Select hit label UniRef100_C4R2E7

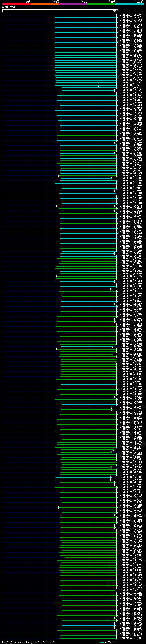point(131,98)
